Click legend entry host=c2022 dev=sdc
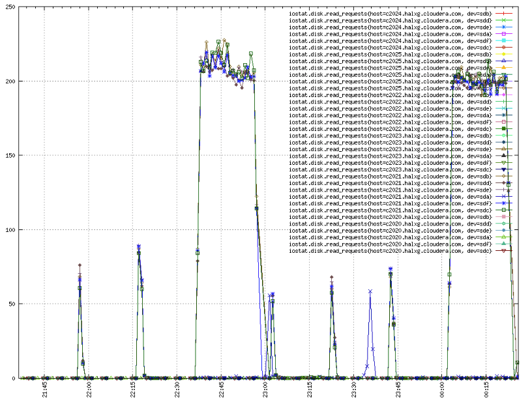This screenshot has height=406, width=532. [x=400, y=129]
